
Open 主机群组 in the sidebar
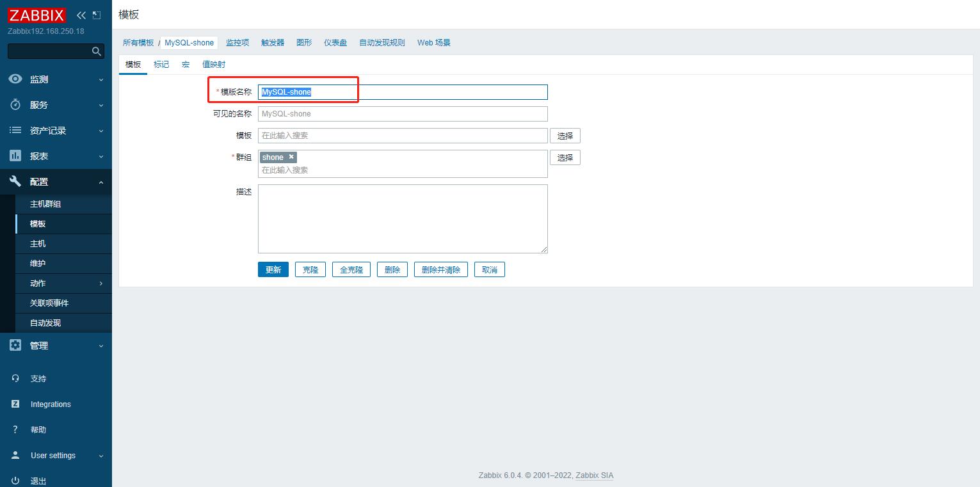click(63, 204)
